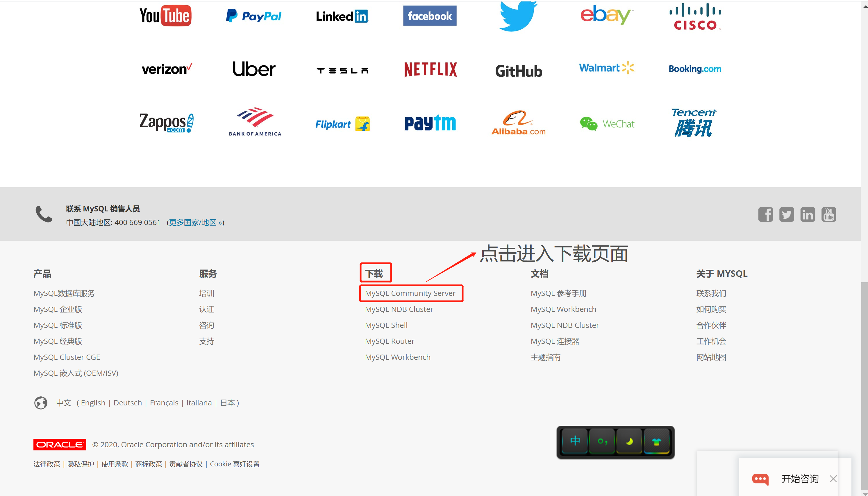Toggle the punctuation mode key on IME bar

tap(602, 441)
